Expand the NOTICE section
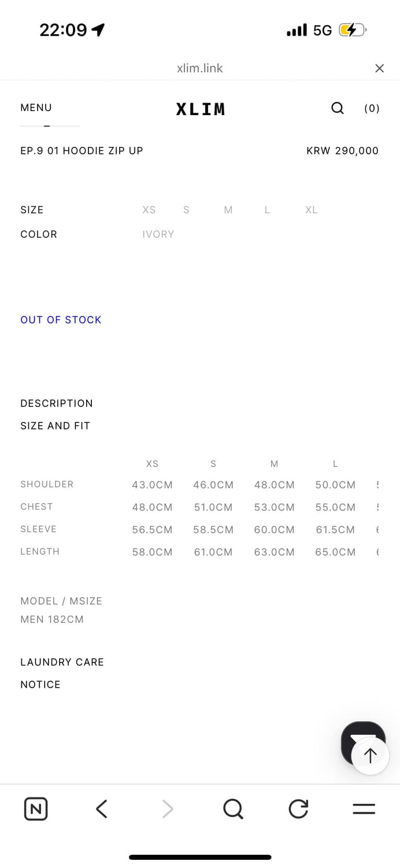Image resolution: width=400 pixels, height=868 pixels. click(x=40, y=685)
